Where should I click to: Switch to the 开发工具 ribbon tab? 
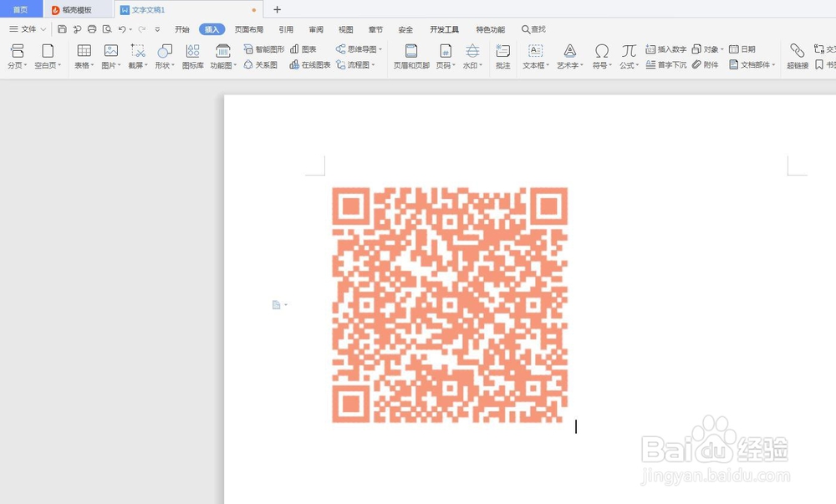(444, 29)
